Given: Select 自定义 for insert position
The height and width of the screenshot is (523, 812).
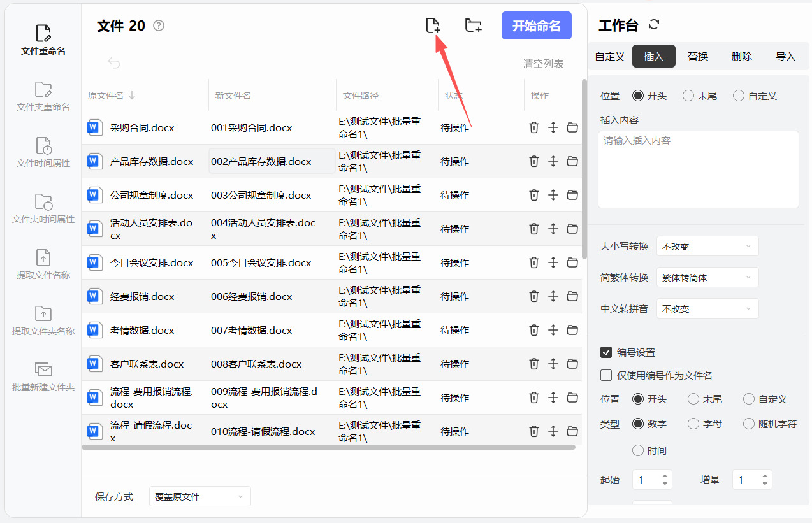Looking at the screenshot, I should pyautogui.click(x=739, y=96).
